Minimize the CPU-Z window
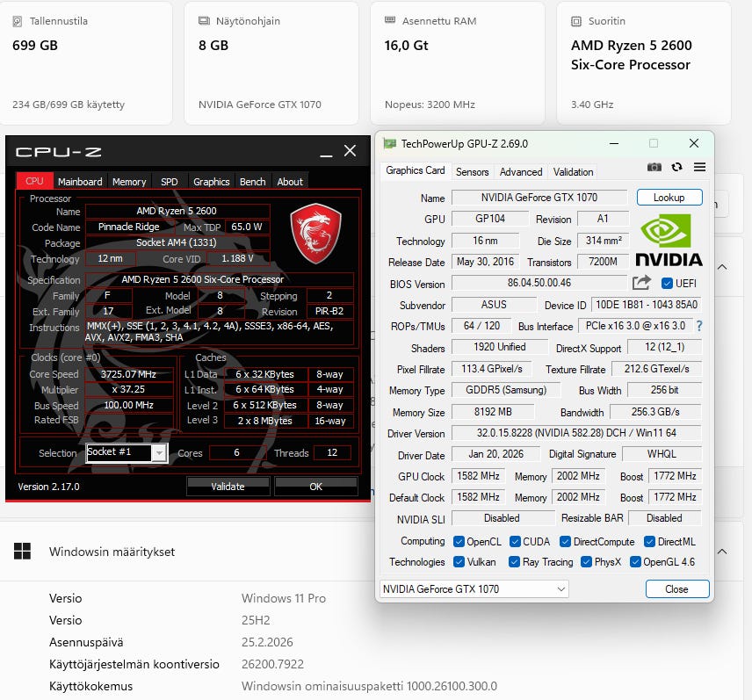The width and height of the screenshot is (752, 700). [326, 154]
